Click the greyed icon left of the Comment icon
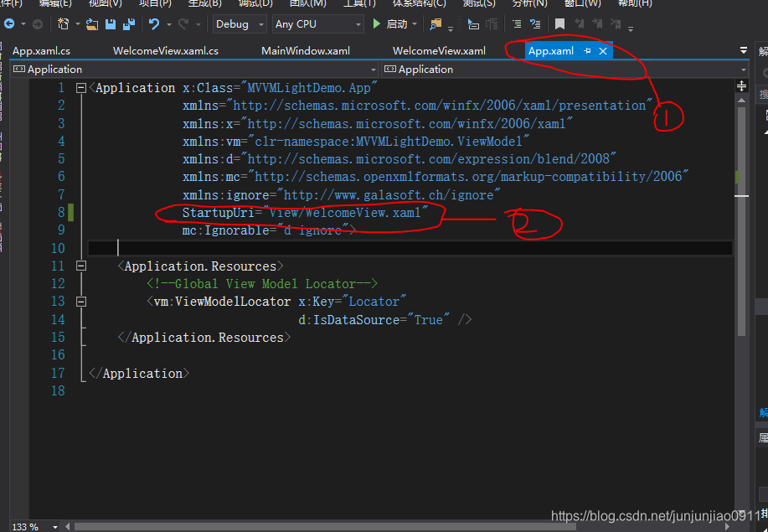 point(492,23)
